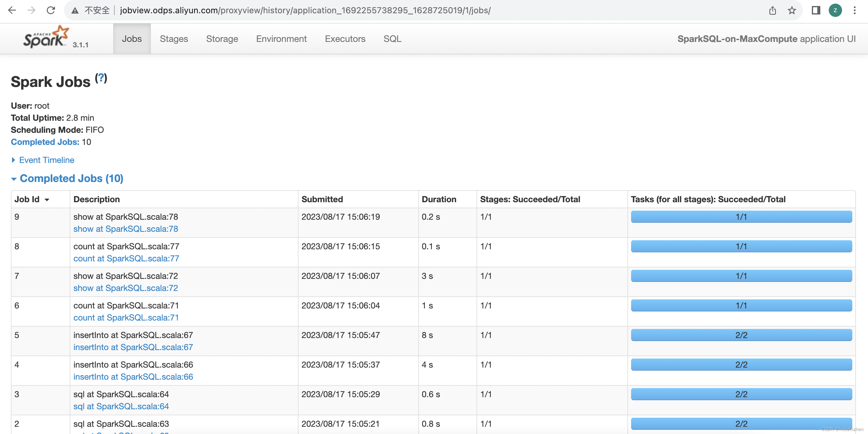
Task: Open the Environment tab
Action: tap(281, 39)
